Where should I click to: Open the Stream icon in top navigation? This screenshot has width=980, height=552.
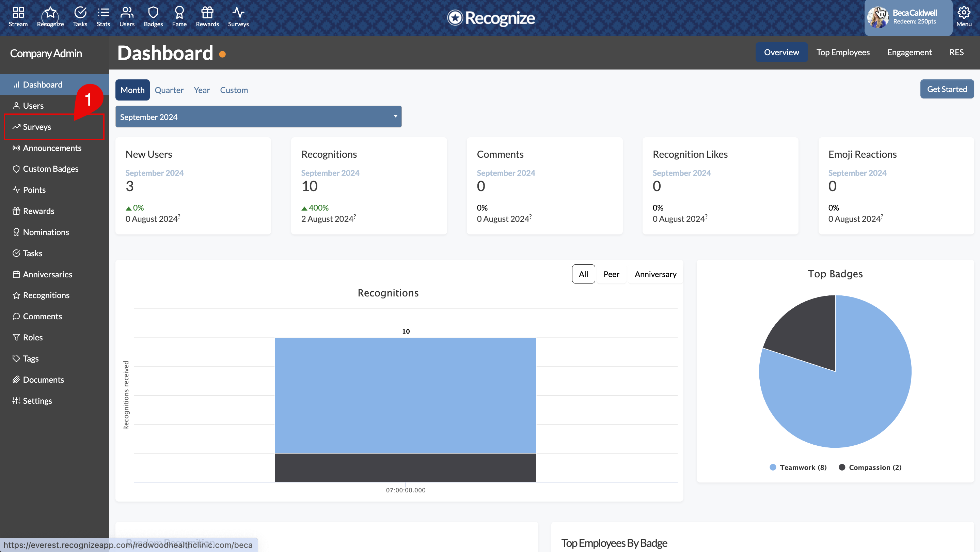coord(18,17)
